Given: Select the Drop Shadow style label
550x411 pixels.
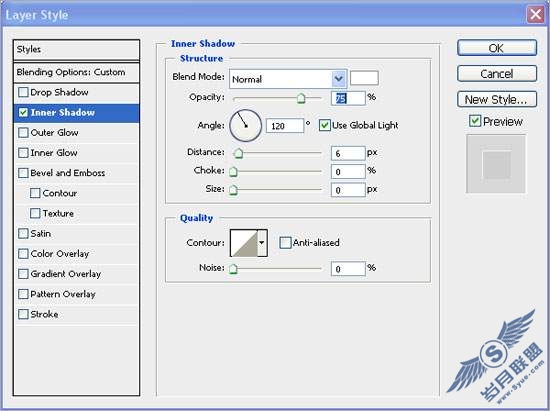Looking at the screenshot, I should tap(59, 92).
